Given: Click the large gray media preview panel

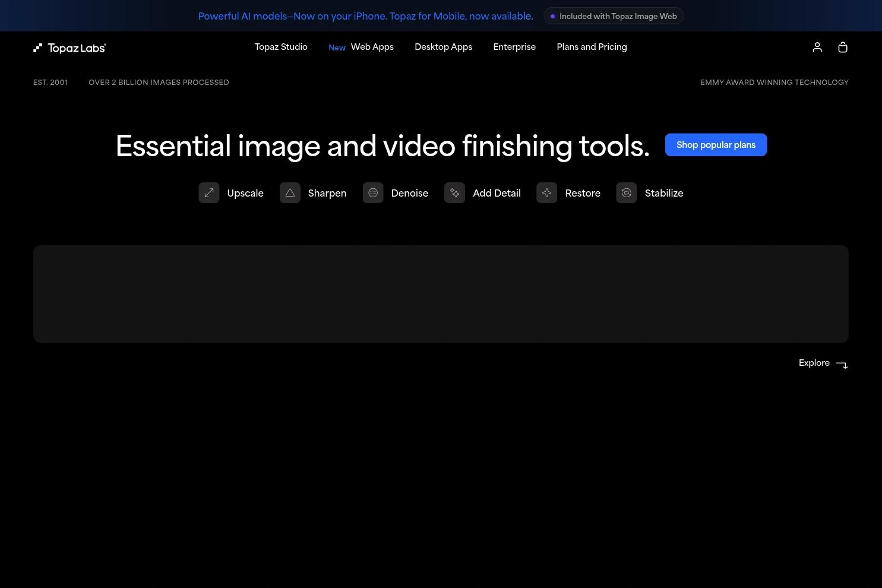Looking at the screenshot, I should tap(441, 294).
